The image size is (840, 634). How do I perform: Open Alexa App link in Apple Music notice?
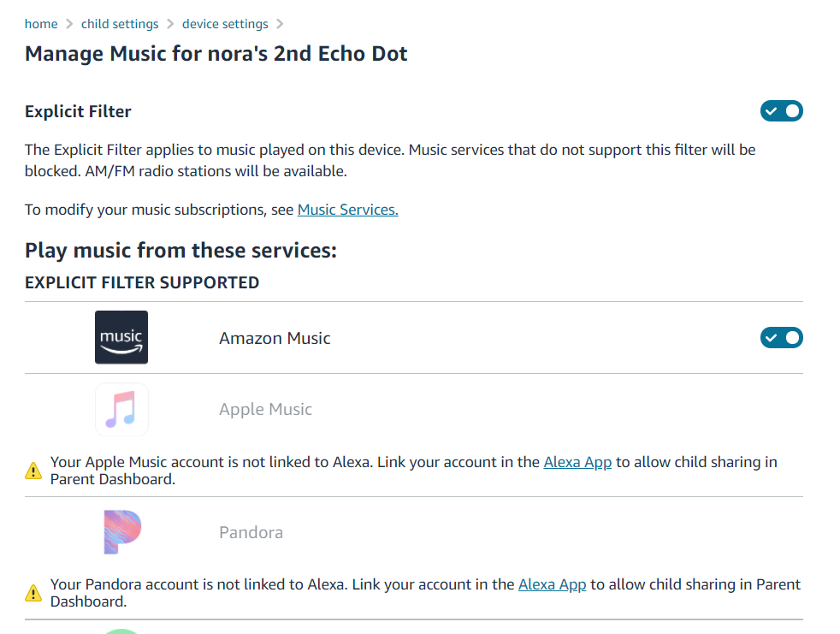coord(577,462)
